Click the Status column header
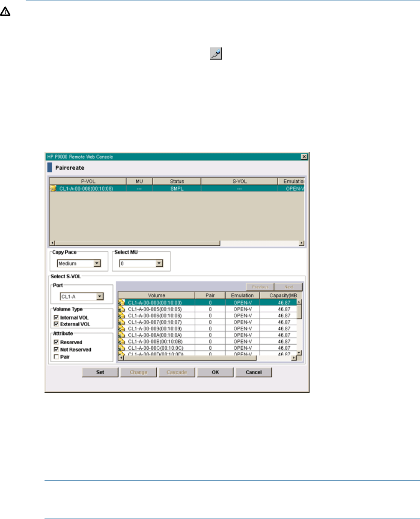 coord(176,181)
